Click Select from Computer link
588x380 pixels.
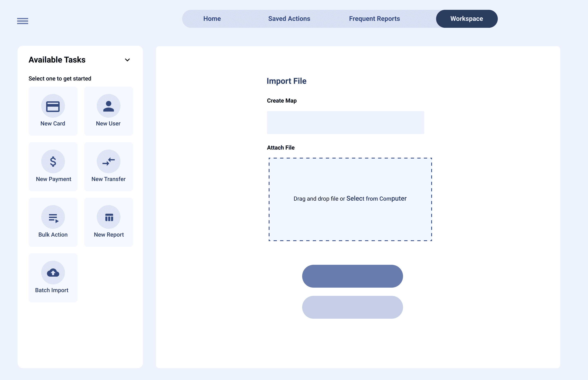tap(376, 198)
